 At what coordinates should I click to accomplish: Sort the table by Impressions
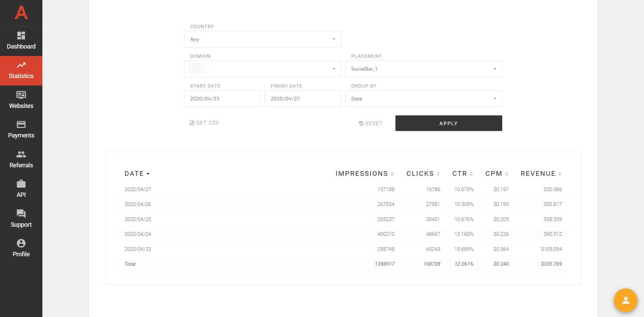coord(393,173)
